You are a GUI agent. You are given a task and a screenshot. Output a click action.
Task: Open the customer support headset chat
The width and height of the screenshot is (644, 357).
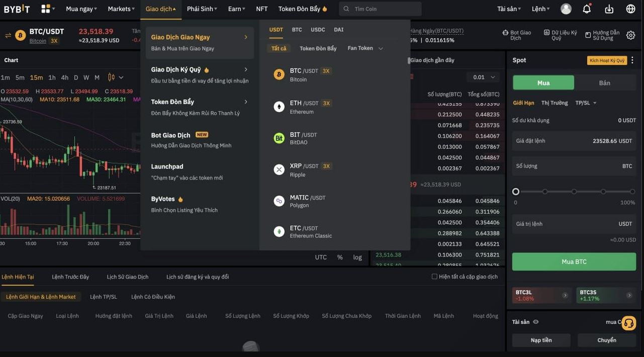click(x=629, y=323)
